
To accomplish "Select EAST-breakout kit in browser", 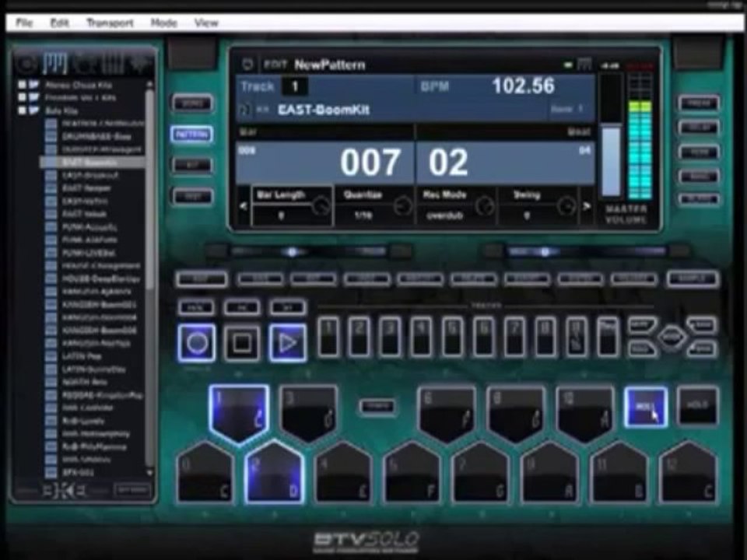I will [90, 175].
